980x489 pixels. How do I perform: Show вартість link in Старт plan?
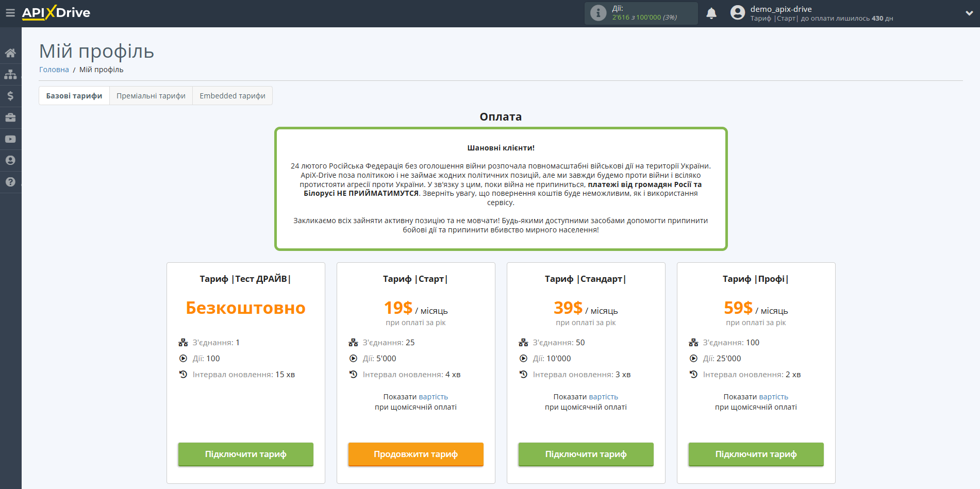pos(434,397)
